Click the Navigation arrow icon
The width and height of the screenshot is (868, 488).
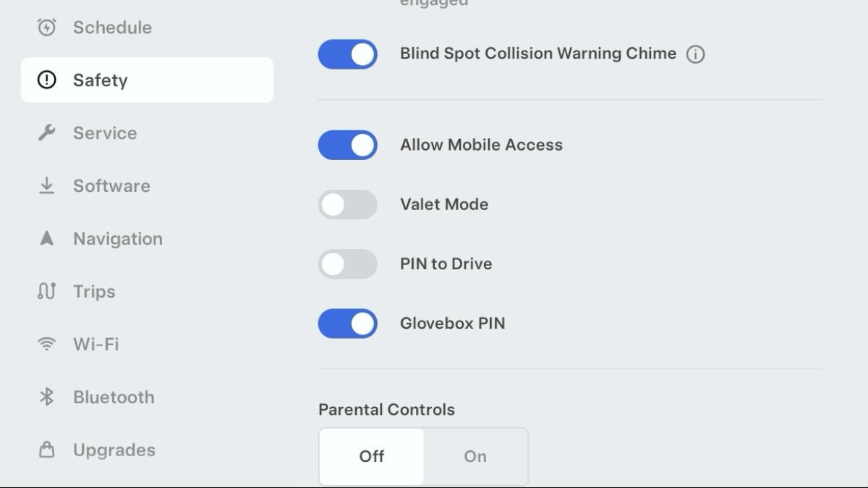(x=46, y=238)
